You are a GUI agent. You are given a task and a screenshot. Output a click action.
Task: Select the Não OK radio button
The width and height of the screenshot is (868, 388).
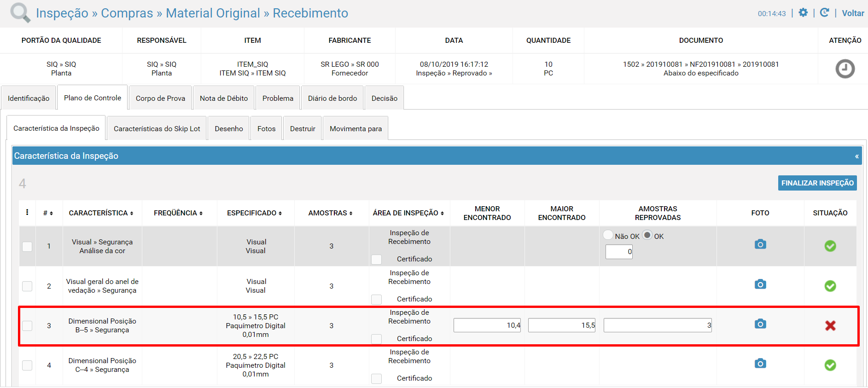[608, 235]
